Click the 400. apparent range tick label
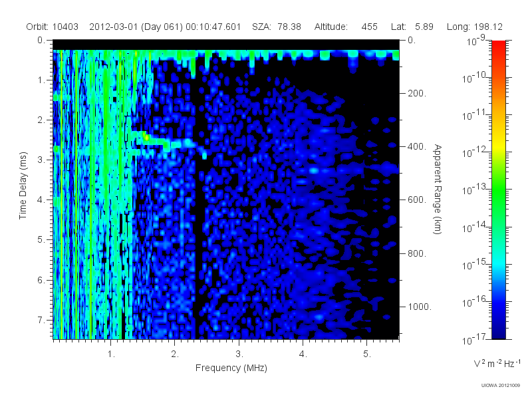 (x=417, y=146)
